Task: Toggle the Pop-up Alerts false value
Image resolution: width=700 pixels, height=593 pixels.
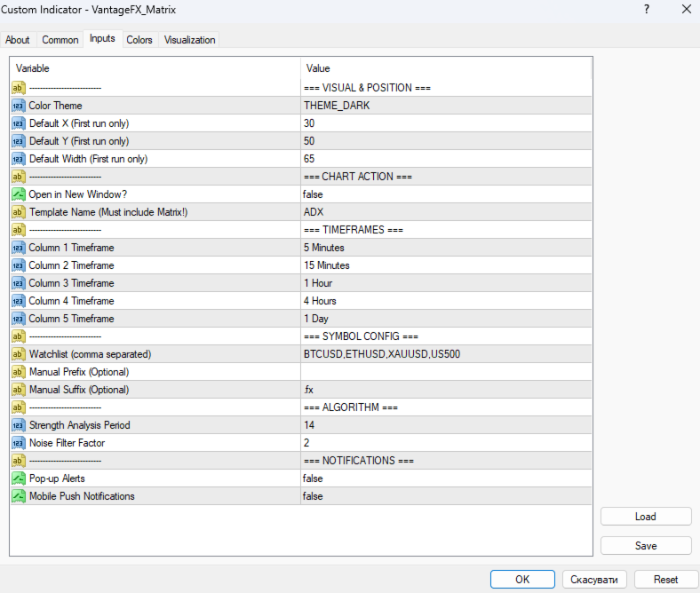Action: point(446,478)
